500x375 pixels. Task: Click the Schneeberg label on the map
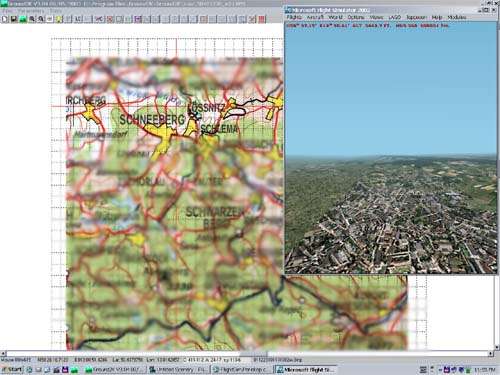152,119
